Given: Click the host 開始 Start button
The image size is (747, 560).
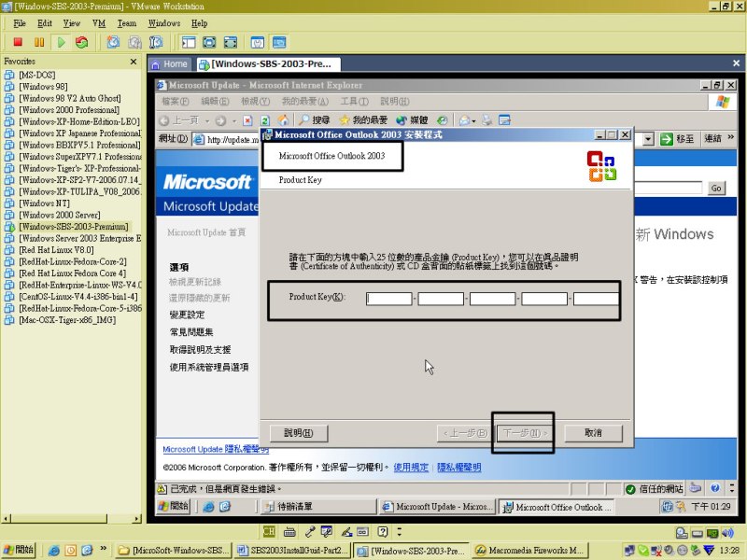Looking at the screenshot, I should coord(19,550).
